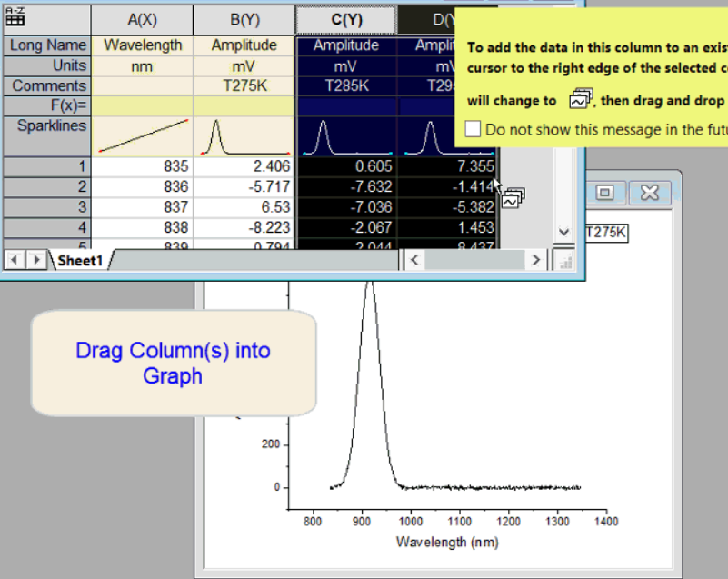Select column header A(X)
Image resolution: width=728 pixels, height=579 pixels.
(143, 20)
